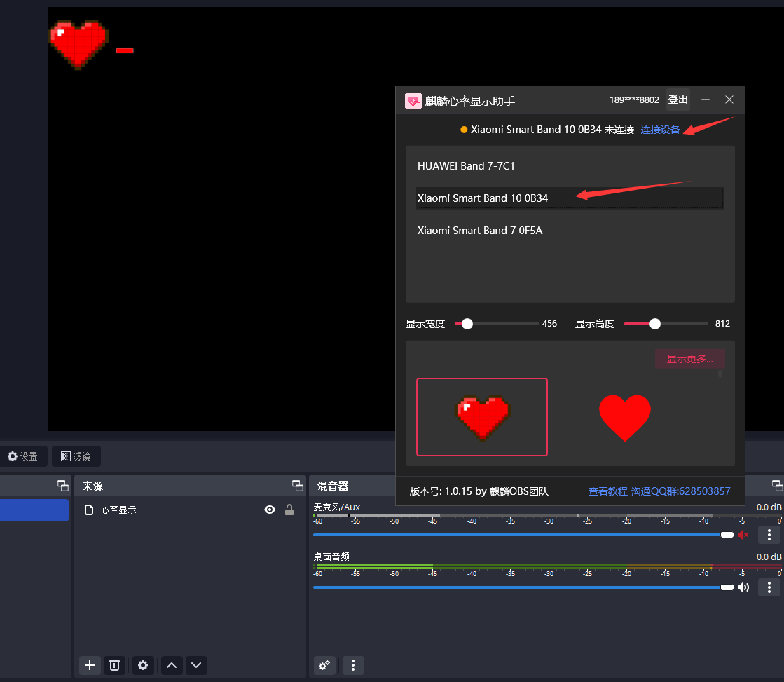Screen dimensions: 784x682
Task: Pop out the rightmost dock panel
Action: (x=778, y=485)
